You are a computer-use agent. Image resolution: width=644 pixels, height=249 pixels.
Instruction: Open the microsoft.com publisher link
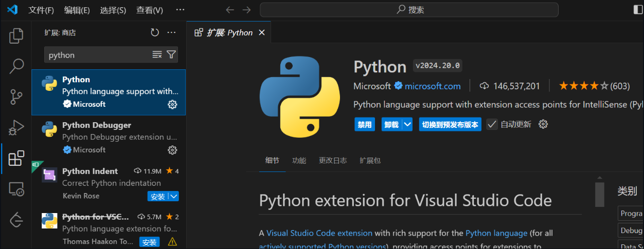click(x=433, y=86)
